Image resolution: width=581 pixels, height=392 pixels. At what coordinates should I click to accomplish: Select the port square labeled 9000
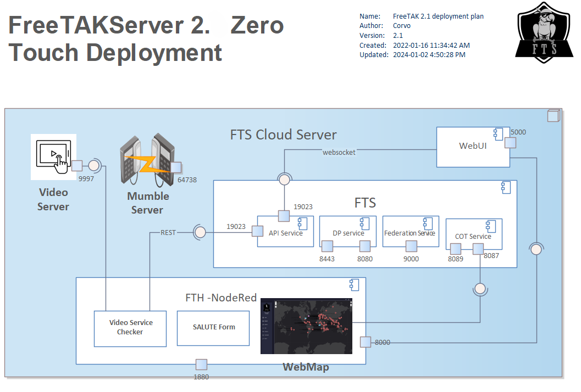tap(411, 246)
